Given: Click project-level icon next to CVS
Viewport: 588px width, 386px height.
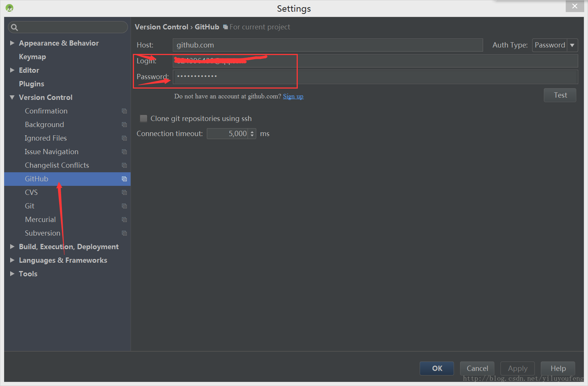Looking at the screenshot, I should click(124, 193).
